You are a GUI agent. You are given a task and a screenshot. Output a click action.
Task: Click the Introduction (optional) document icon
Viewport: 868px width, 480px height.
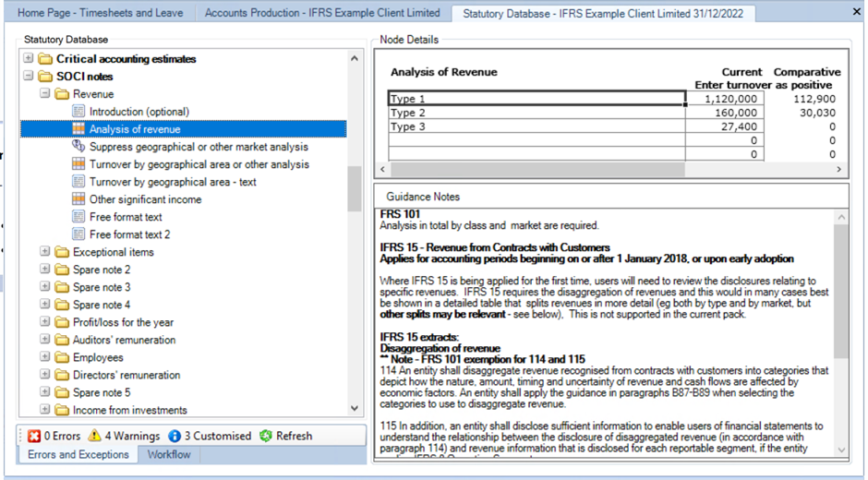(78, 112)
